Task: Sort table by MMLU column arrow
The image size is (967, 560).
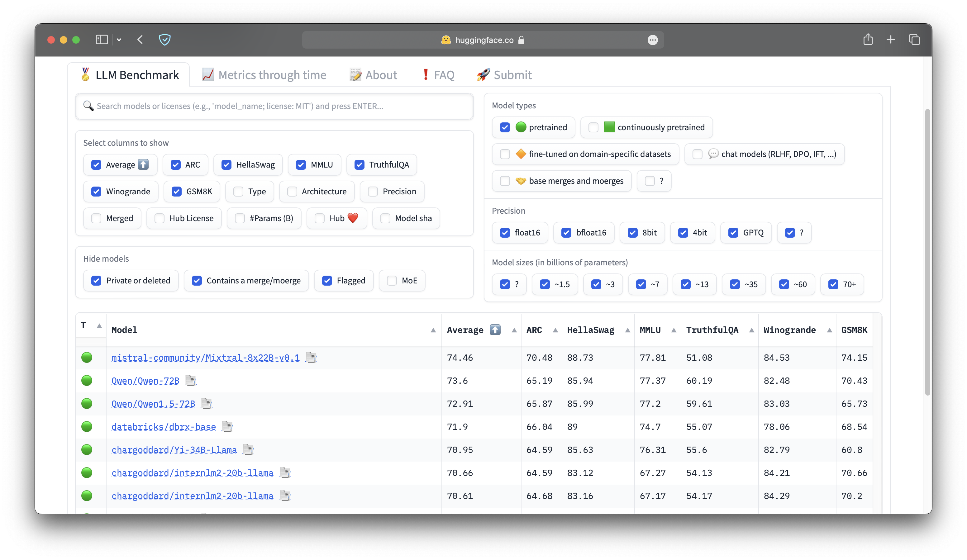Action: tap(674, 330)
